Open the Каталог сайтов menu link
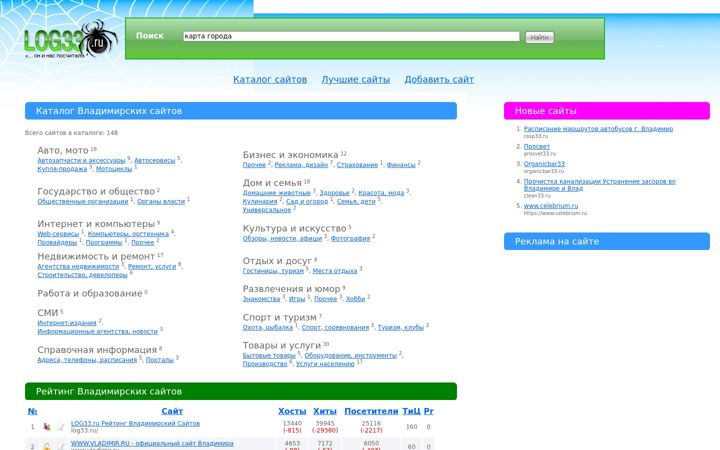The height and width of the screenshot is (450, 720). pos(270,79)
